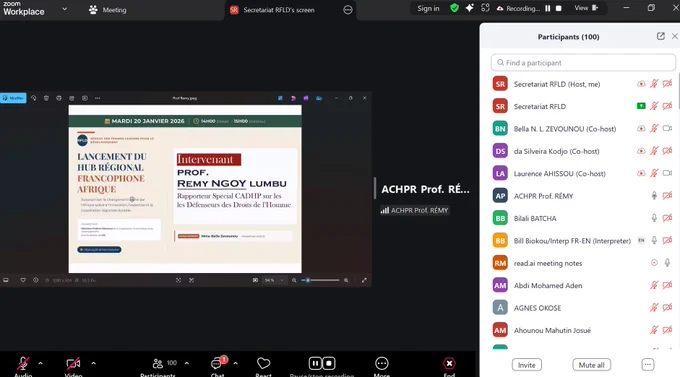The width and height of the screenshot is (680, 377).
Task: Click the green sharing indicator for Secretariat RFLD
Action: click(x=641, y=106)
